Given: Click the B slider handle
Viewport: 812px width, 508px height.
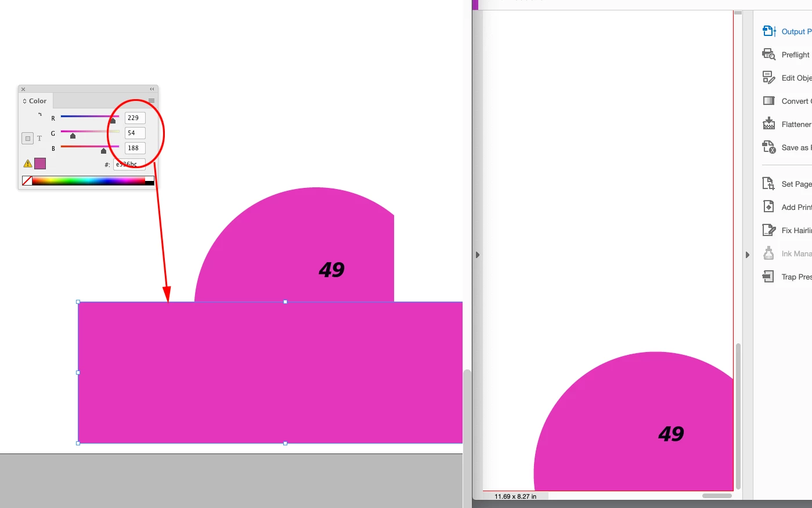Looking at the screenshot, I should 103,151.
